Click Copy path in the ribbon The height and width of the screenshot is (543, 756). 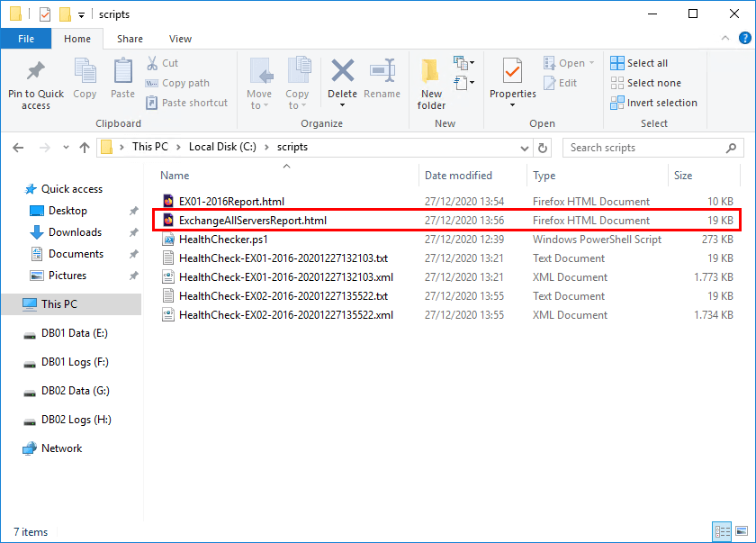tap(177, 83)
